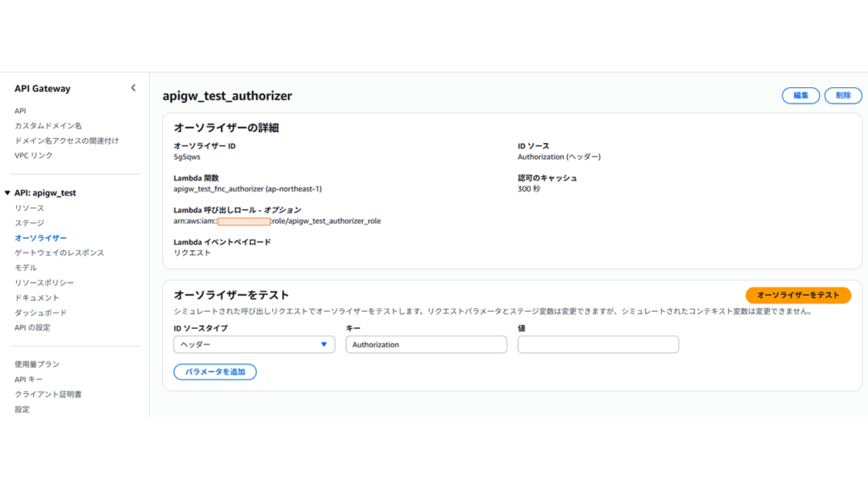868x488 pixels.
Task: Focus the キー input field
Action: point(426,344)
